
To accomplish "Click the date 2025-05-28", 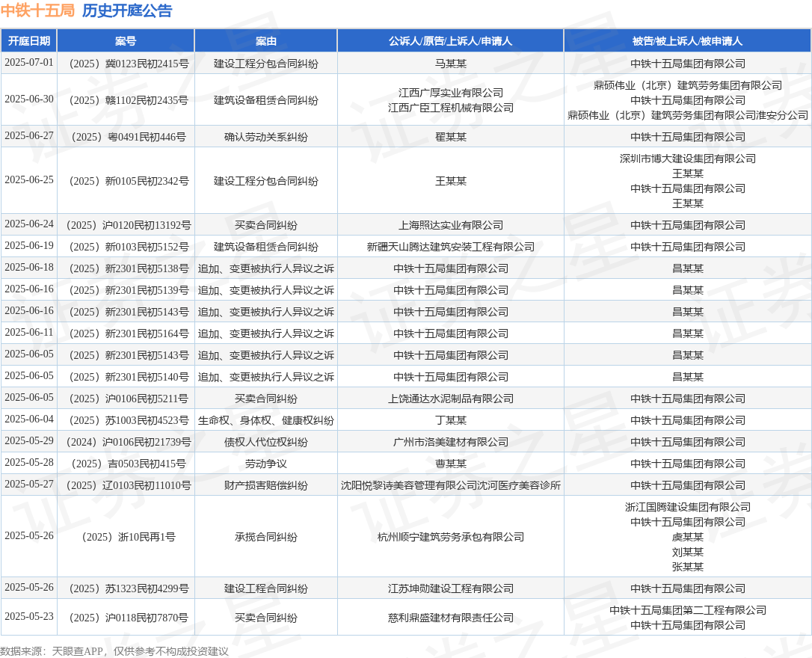I will pos(29,464).
